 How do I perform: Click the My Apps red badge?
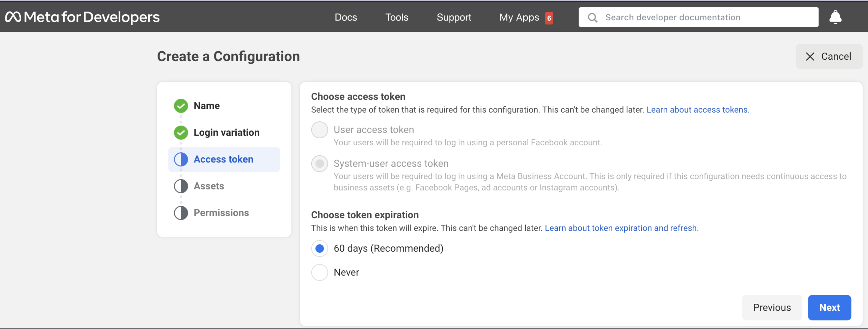coord(549,18)
